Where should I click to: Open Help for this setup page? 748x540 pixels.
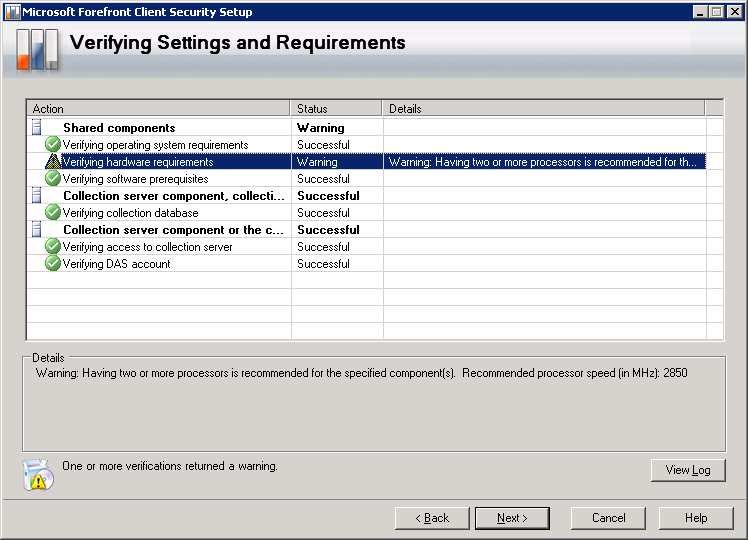(x=696, y=518)
